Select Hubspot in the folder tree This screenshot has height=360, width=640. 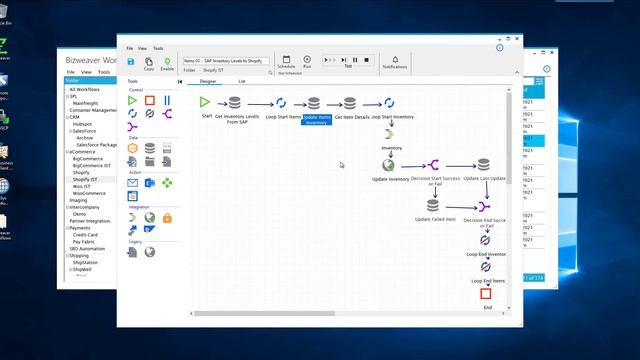tap(82, 124)
